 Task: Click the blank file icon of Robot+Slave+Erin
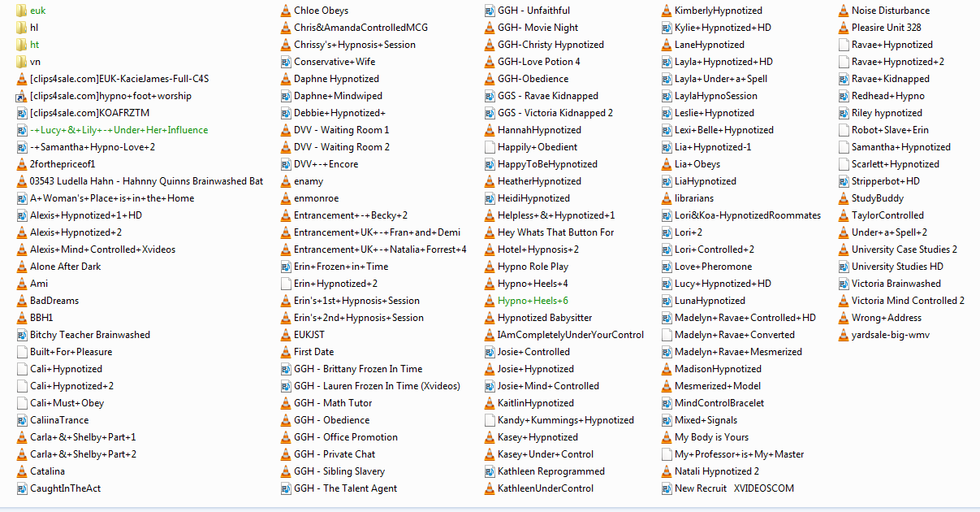(x=844, y=130)
